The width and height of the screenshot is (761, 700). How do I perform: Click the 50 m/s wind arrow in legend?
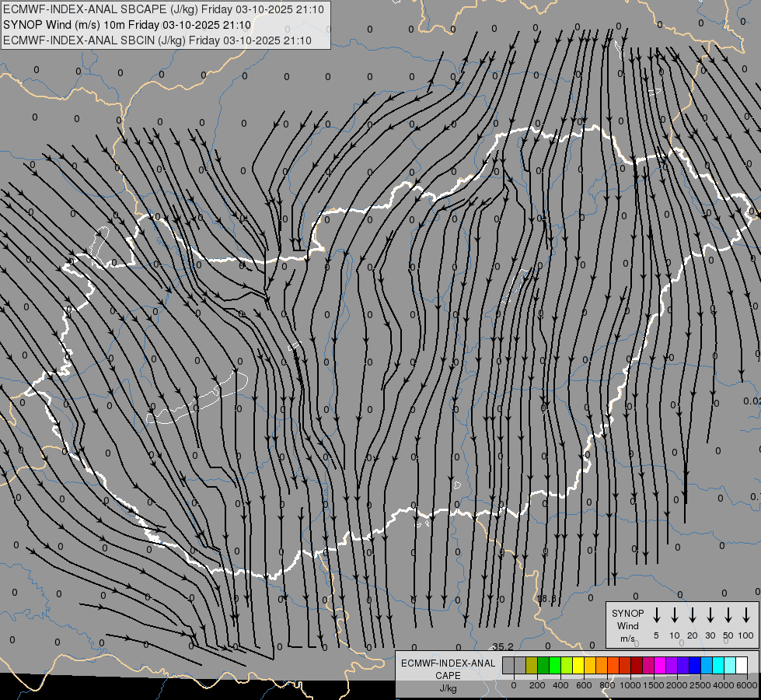pos(728,615)
